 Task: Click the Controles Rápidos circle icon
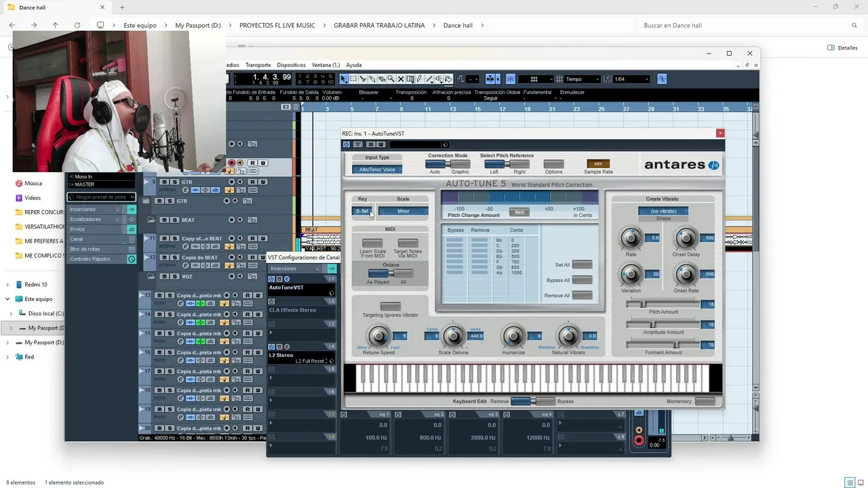pyautogui.click(x=132, y=259)
